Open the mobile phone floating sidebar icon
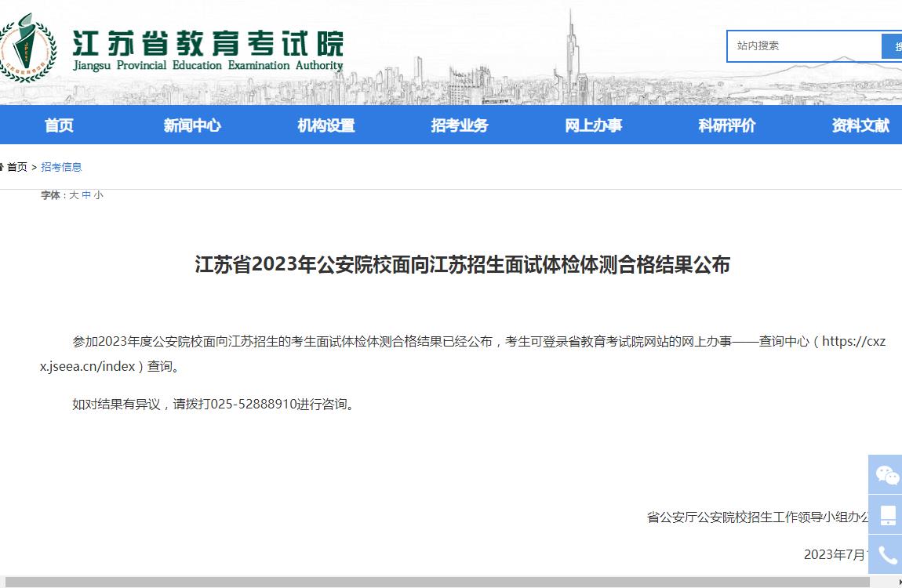The width and height of the screenshot is (902, 588). click(x=886, y=514)
